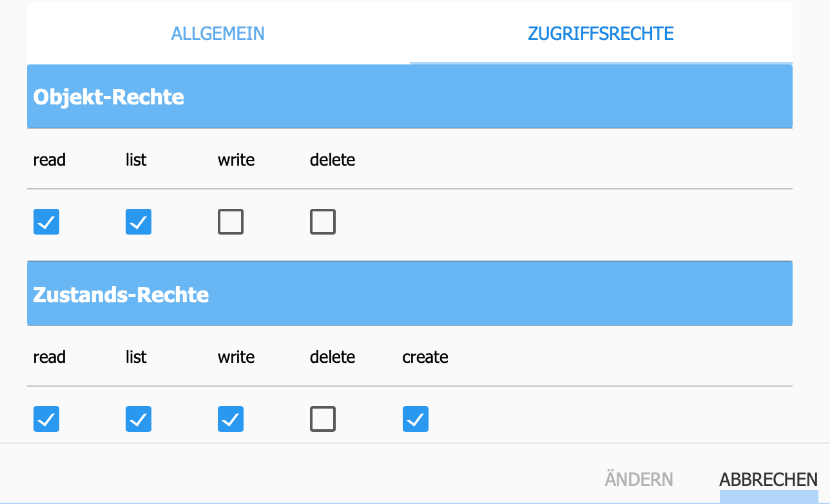
Task: Toggle list checkbox in Zustands-Rechte
Action: tap(139, 420)
